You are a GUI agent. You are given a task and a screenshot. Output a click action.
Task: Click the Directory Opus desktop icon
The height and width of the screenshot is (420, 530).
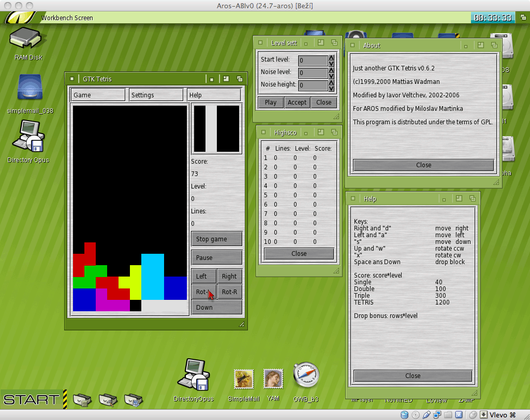(x=28, y=136)
